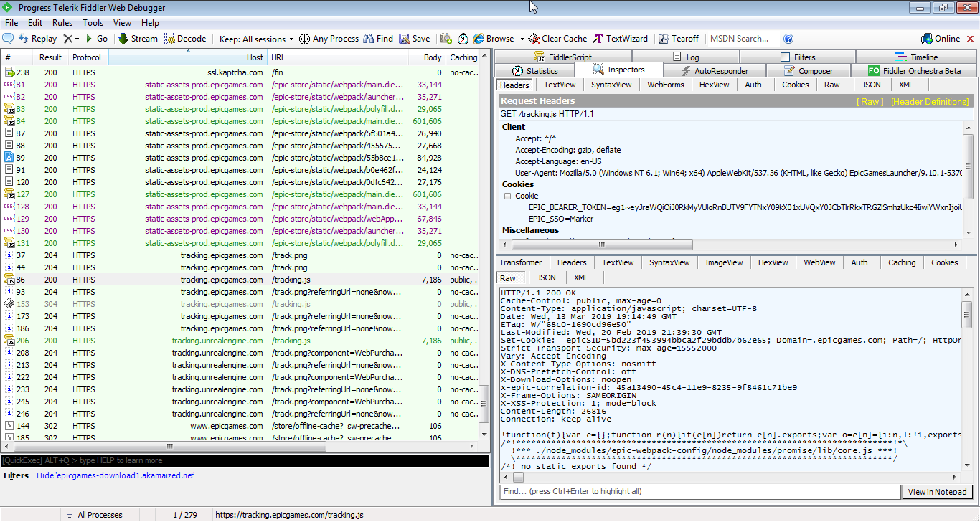Click the Tearoff button
Image resolution: width=980 pixels, height=522 pixels.
pyautogui.click(x=679, y=39)
